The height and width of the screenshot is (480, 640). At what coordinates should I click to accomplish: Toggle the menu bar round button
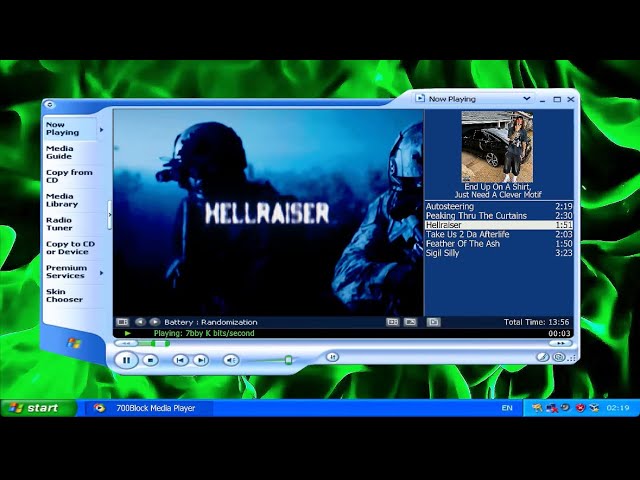49,104
